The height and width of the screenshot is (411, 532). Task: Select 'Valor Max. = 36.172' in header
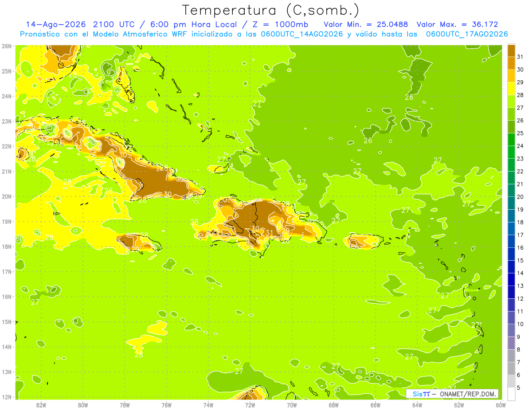(458, 24)
